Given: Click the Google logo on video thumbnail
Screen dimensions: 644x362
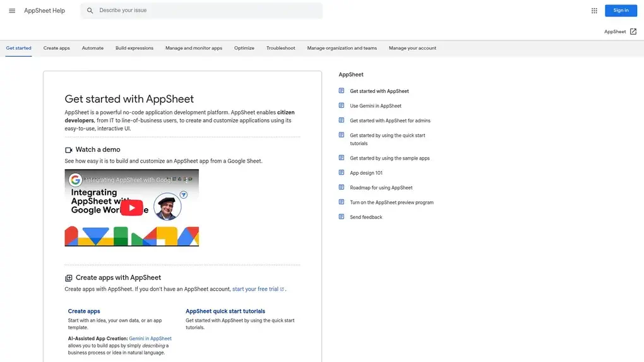Looking at the screenshot, I should (75, 180).
